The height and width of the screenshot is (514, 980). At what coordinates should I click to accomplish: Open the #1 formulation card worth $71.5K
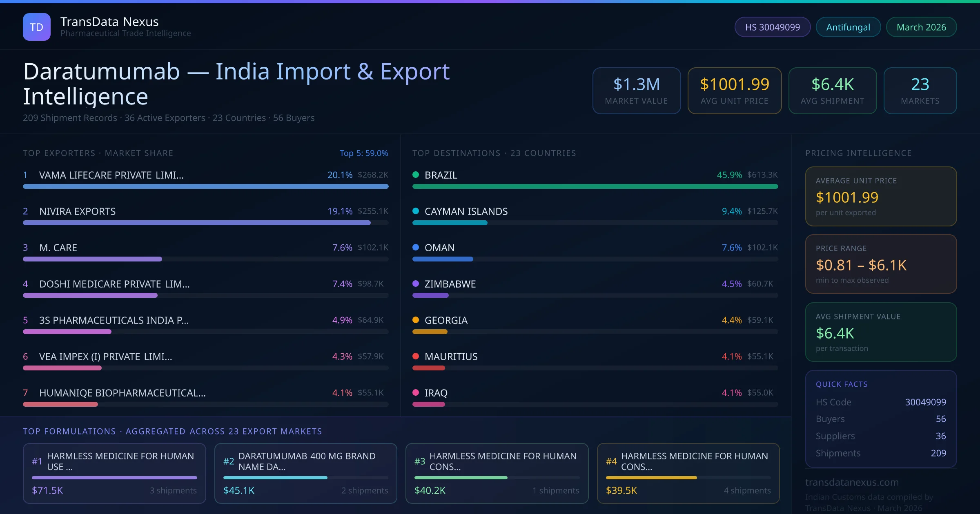(114, 473)
